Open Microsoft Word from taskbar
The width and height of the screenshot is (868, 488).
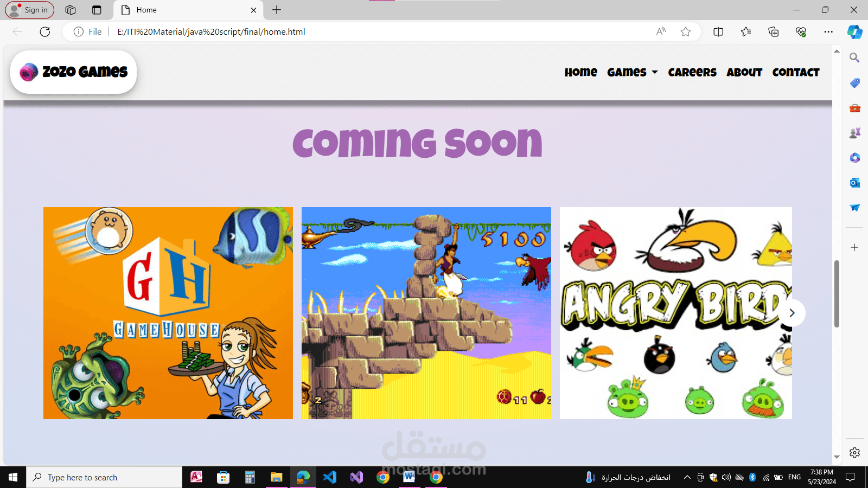tap(410, 477)
